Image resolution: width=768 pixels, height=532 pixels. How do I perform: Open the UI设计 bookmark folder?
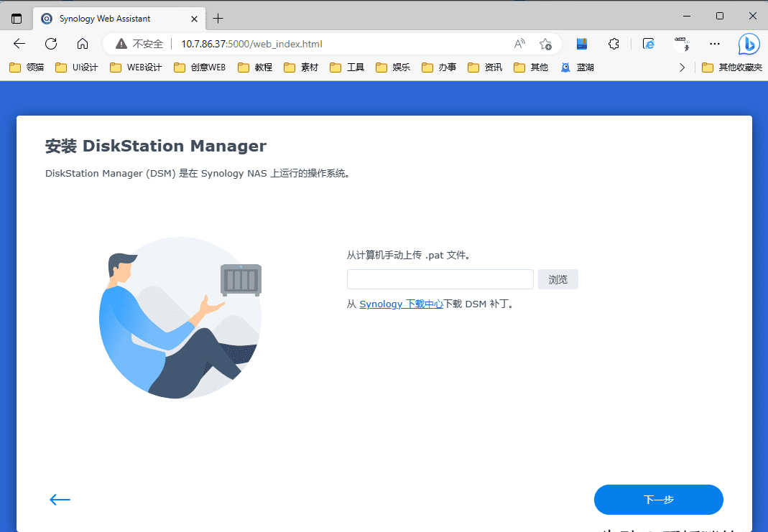tap(78, 67)
